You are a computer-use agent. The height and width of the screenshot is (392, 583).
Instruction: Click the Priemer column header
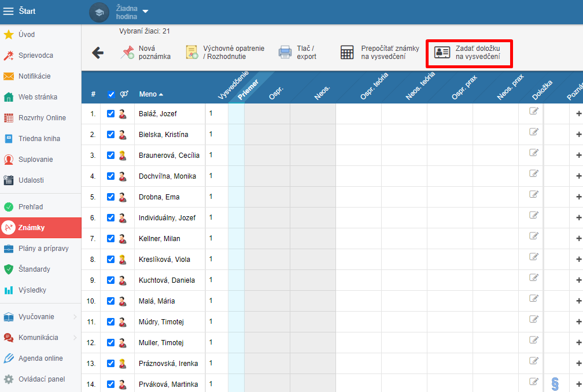click(x=248, y=90)
